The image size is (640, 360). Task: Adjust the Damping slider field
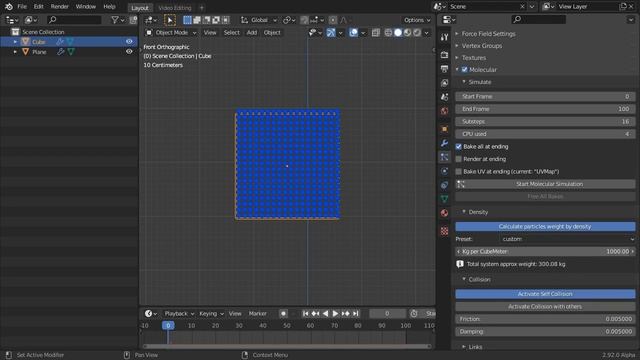[545, 332]
